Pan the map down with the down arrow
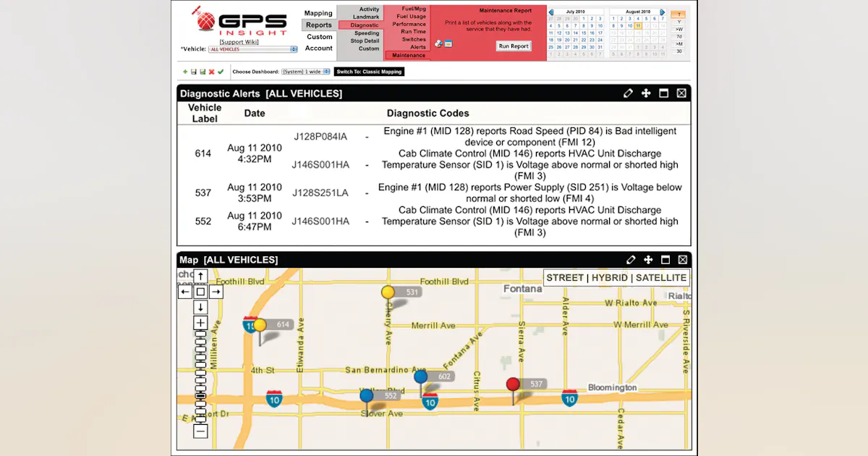Viewport: 868px width, 456px height. pyautogui.click(x=201, y=307)
